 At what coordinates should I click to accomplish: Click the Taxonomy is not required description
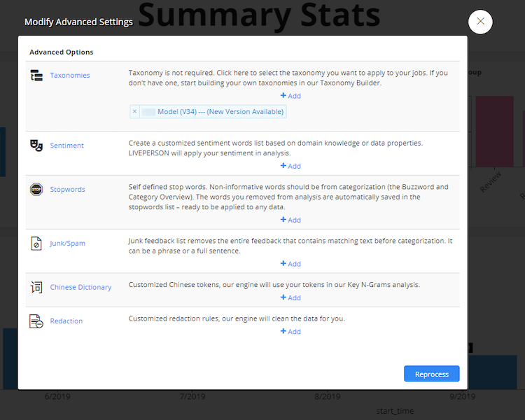pos(288,78)
